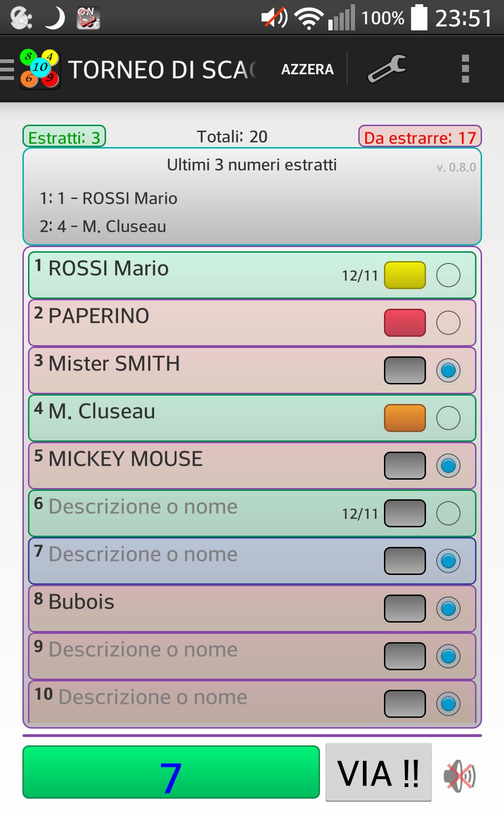Tap the green counter showing 7
Viewport: 504px width, 829px height.
point(171,772)
